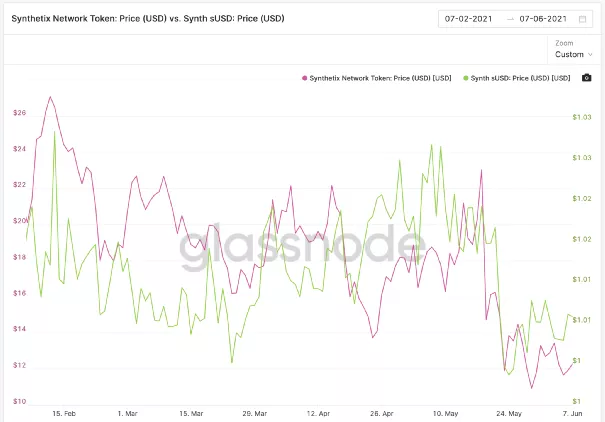Click the 12. Apr x-axis label

[318, 412]
